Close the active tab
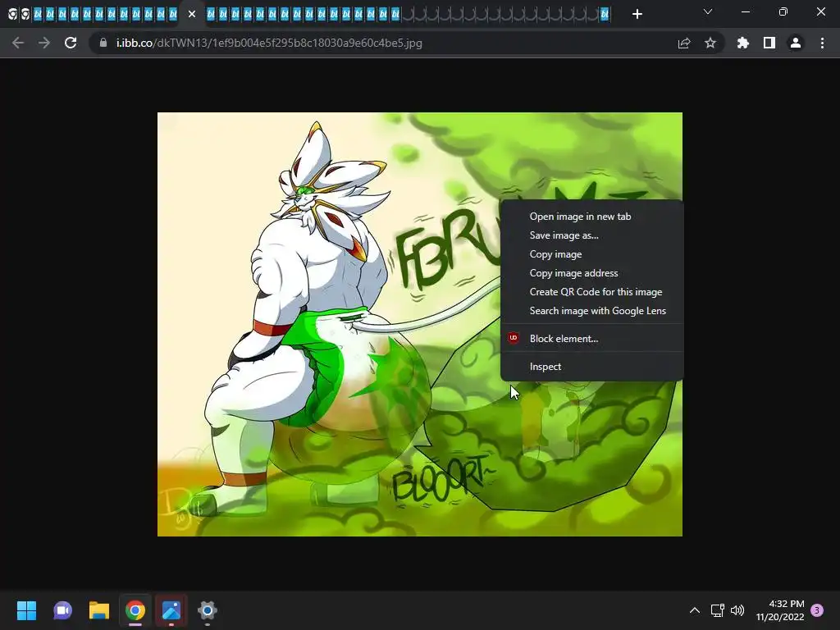The height and width of the screenshot is (630, 840). tap(192, 14)
